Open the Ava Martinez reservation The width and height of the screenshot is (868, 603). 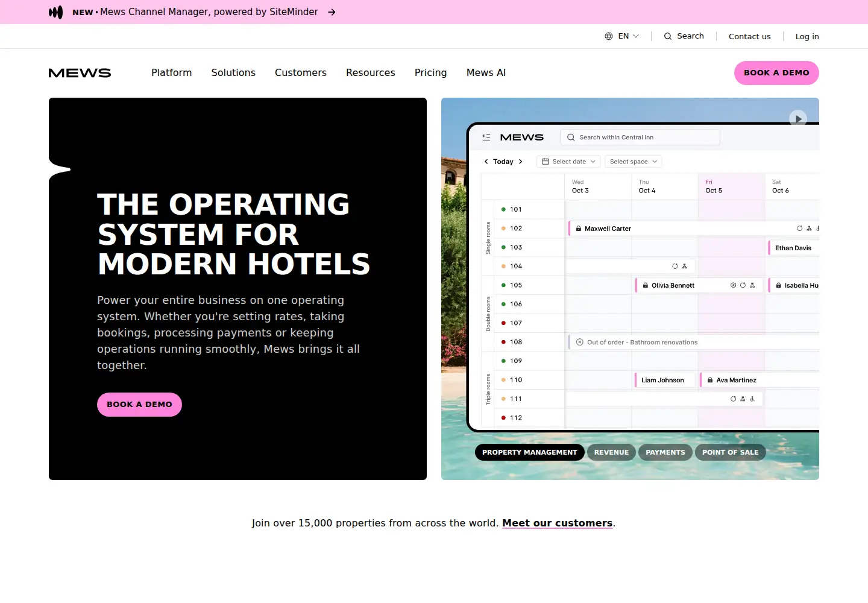tap(759, 380)
